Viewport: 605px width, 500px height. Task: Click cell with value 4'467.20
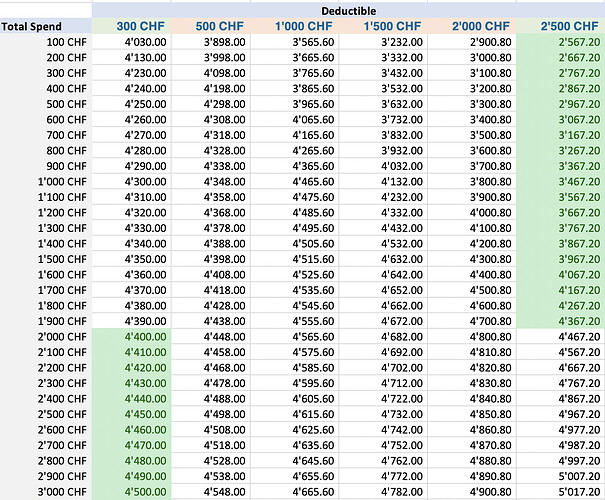[x=561, y=337]
